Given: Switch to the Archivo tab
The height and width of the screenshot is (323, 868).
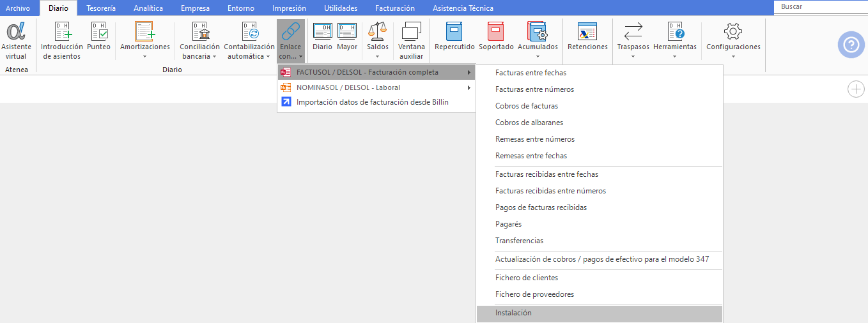Looking at the screenshot, I should coord(18,8).
